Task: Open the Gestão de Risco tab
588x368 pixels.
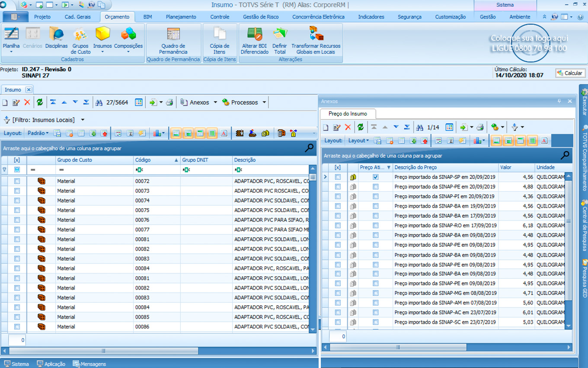Action: coord(261,17)
